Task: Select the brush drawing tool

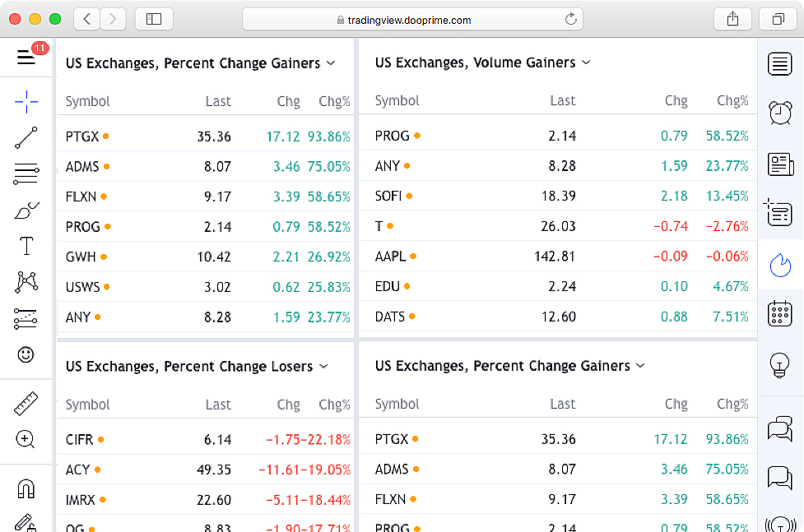Action: tap(26, 210)
